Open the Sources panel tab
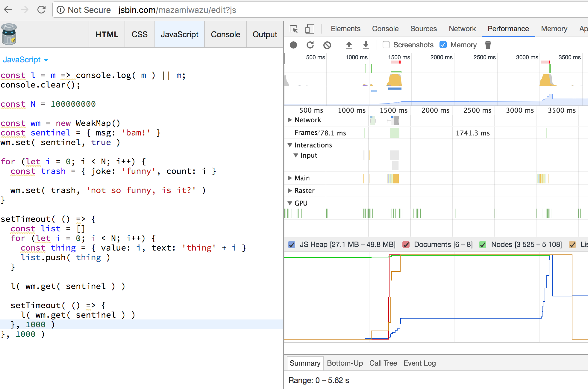Screen dimensions: 588x389 pyautogui.click(x=423, y=29)
